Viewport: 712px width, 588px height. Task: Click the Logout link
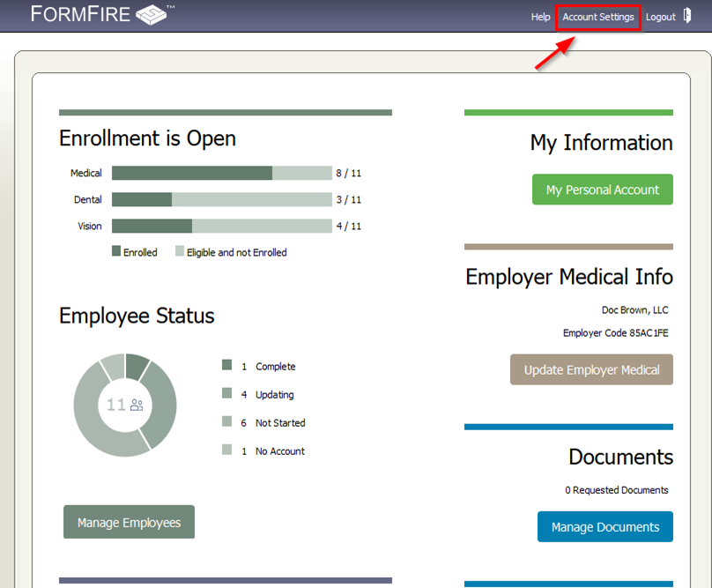(660, 17)
